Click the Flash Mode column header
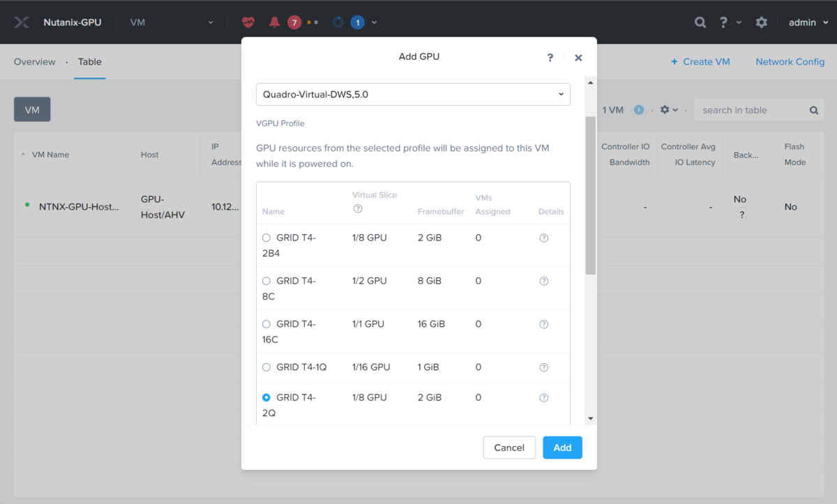The width and height of the screenshot is (837, 504). pos(794,154)
